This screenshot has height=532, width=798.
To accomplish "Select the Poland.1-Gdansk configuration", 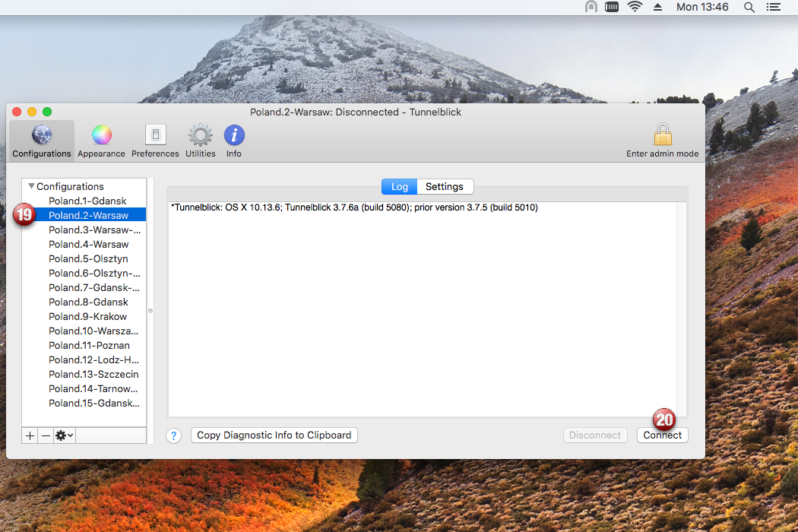I will [x=84, y=201].
